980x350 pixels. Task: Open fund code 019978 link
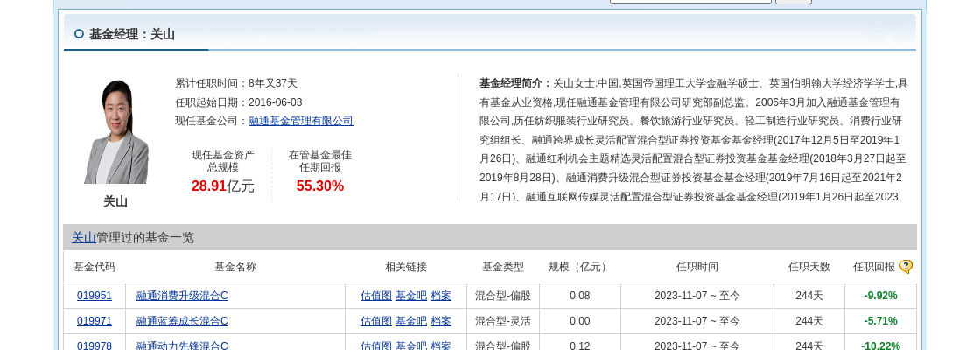click(x=94, y=346)
